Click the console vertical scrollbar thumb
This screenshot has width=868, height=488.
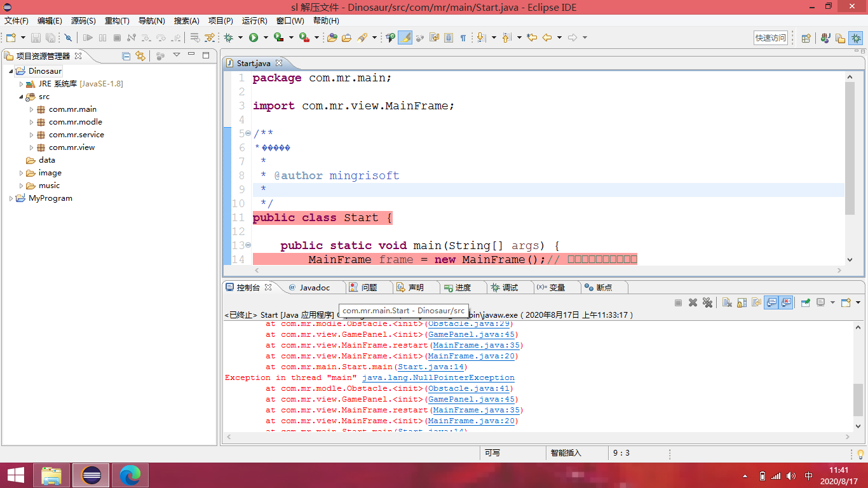tap(858, 399)
